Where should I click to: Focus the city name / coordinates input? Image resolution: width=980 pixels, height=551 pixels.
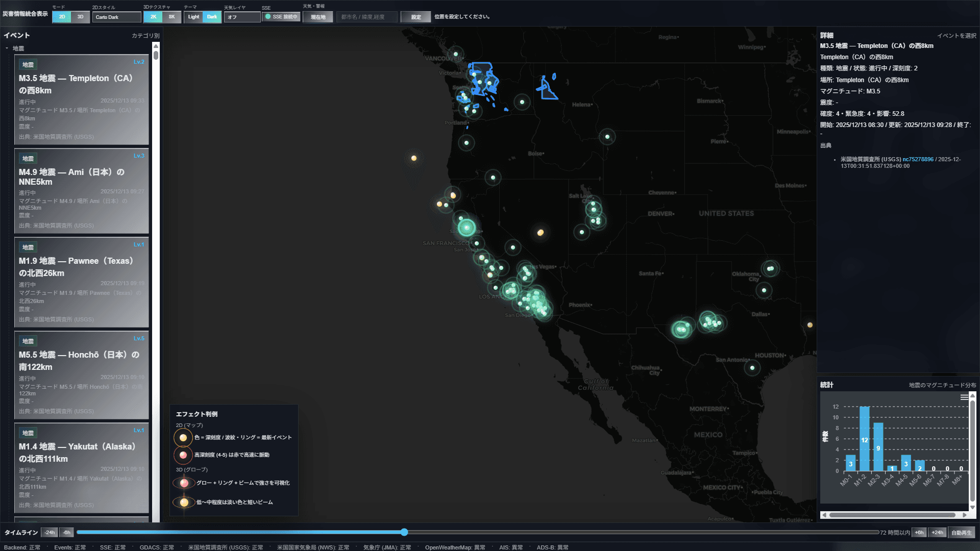pyautogui.click(x=367, y=17)
